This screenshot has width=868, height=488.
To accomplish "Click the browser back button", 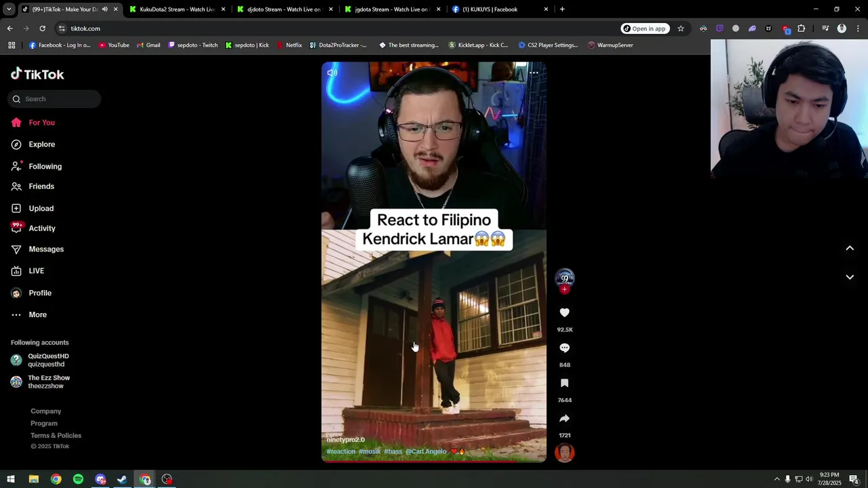I will tap(10, 28).
